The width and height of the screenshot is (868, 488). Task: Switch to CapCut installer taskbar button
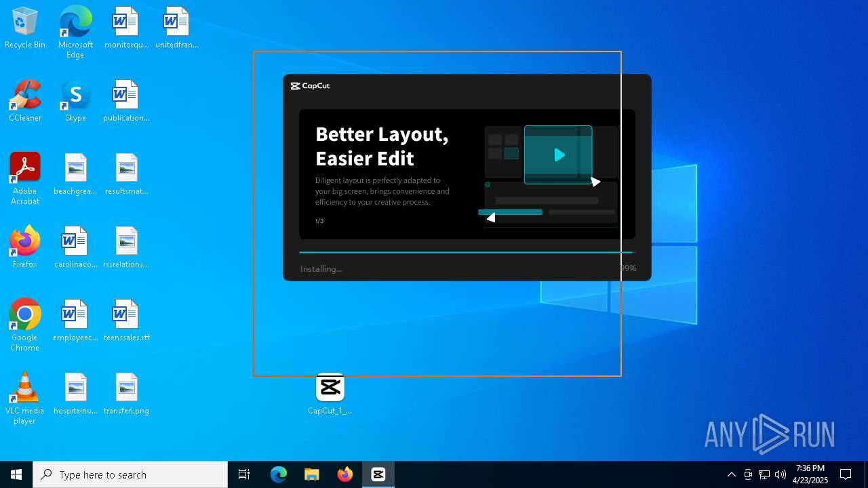(378, 474)
